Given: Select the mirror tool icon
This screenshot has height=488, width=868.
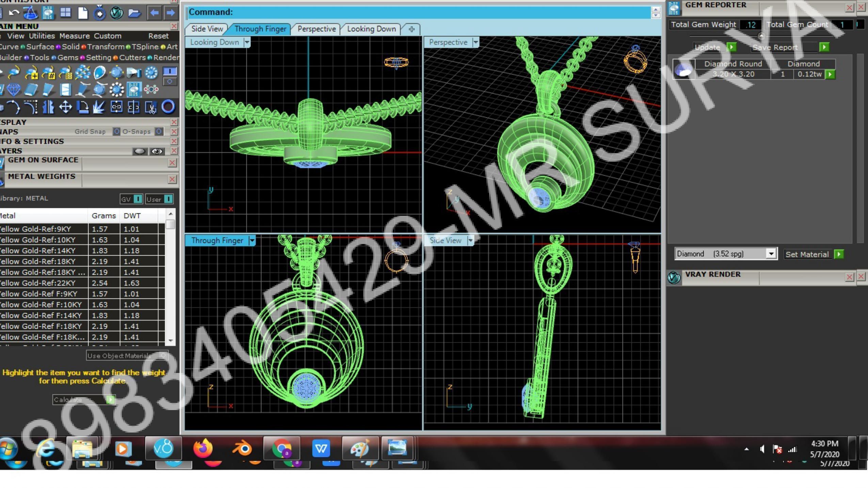Looking at the screenshot, I should coord(48,107).
